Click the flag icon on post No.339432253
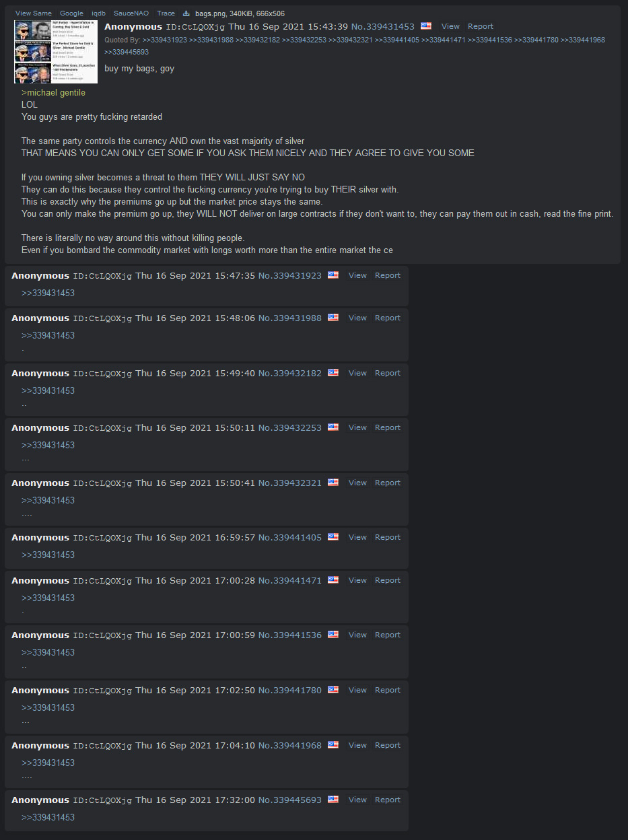Screen dimensions: 628x840 pos(333,427)
